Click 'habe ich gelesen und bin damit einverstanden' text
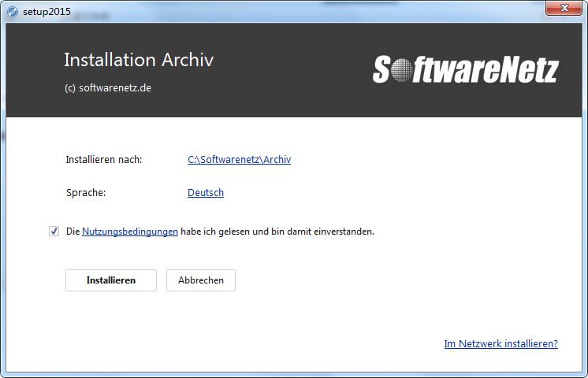 (x=277, y=232)
